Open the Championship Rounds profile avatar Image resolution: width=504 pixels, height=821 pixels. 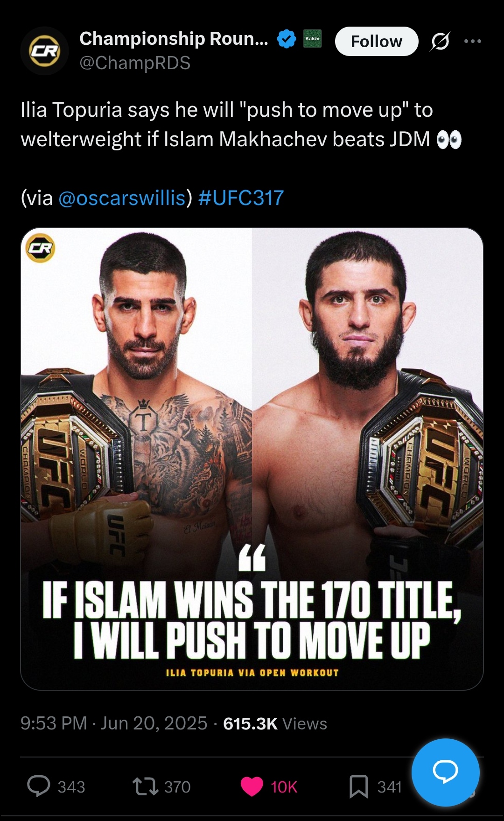click(x=44, y=51)
